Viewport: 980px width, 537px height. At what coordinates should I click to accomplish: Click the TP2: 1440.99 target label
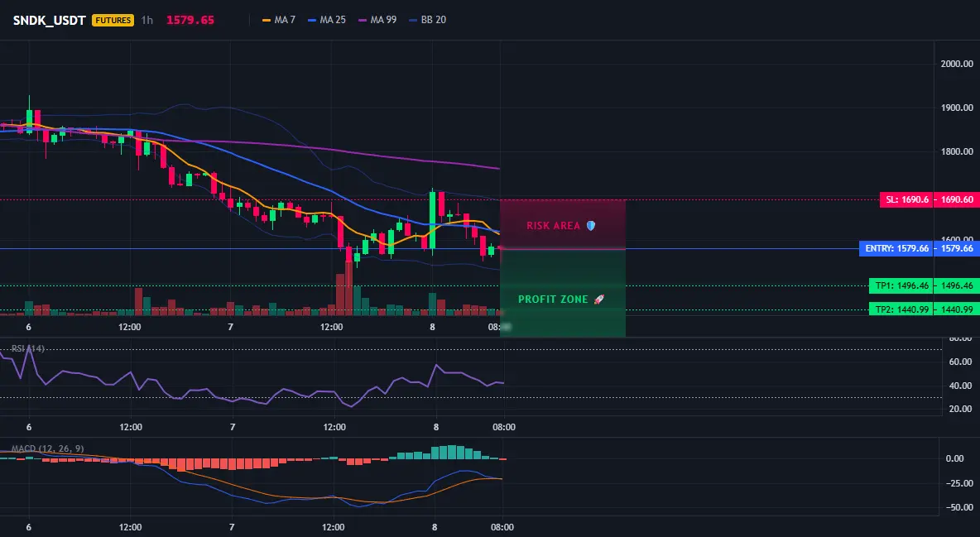(901, 309)
